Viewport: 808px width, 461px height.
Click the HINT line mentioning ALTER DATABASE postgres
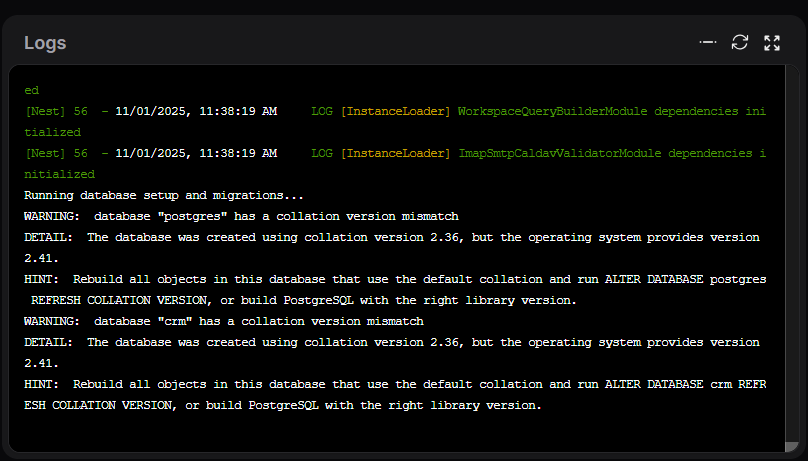(395, 279)
